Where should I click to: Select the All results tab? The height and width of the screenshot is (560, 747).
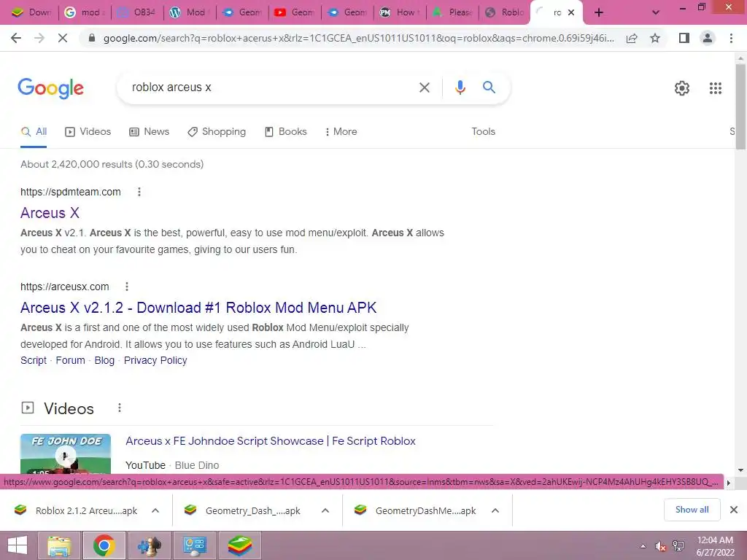(x=34, y=132)
